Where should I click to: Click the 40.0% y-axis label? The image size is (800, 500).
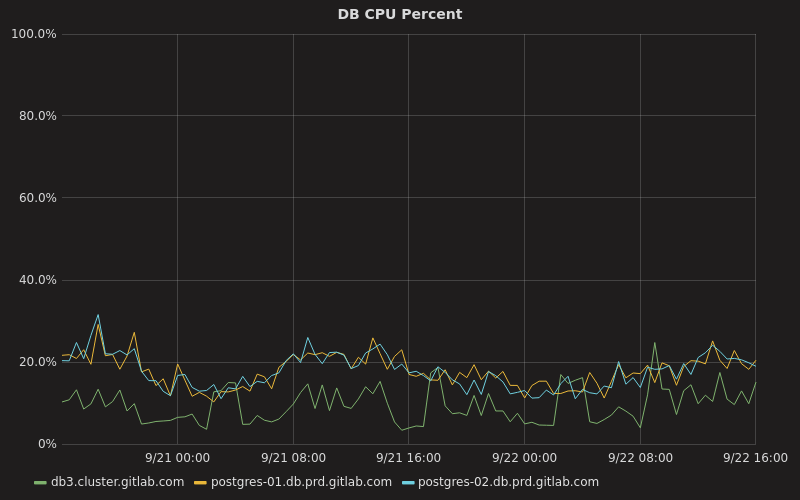[37, 280]
